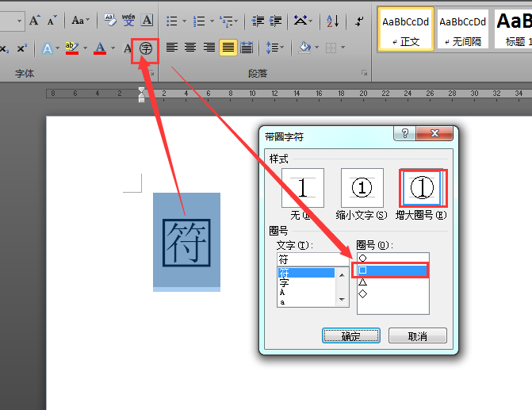The image size is (532, 410).
Task: Expand the Change Case dropdown arrow
Action: click(87, 21)
